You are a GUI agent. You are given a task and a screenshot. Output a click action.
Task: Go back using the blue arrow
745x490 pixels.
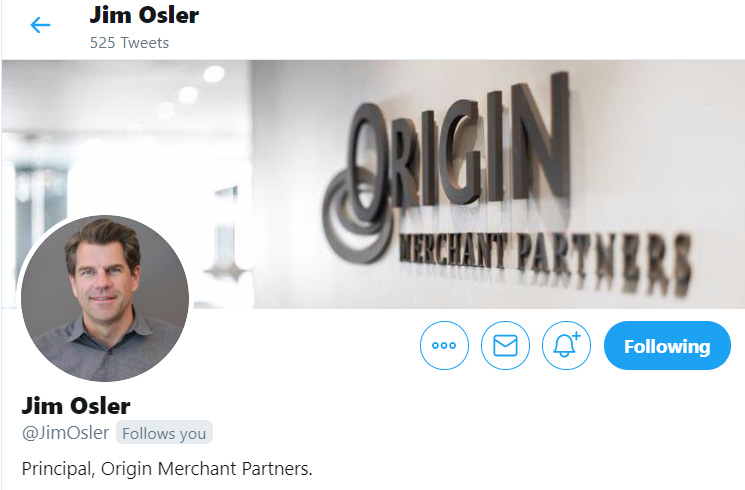pyautogui.click(x=40, y=25)
